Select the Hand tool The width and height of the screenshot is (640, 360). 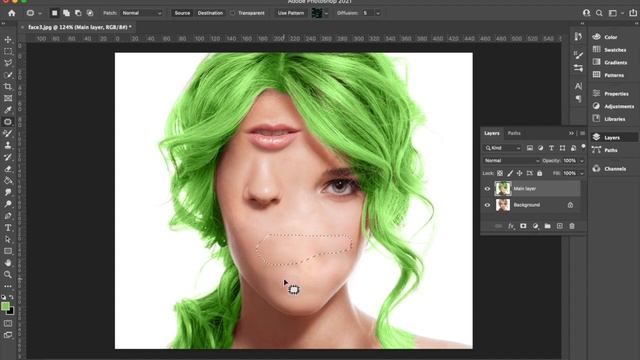coord(8,263)
